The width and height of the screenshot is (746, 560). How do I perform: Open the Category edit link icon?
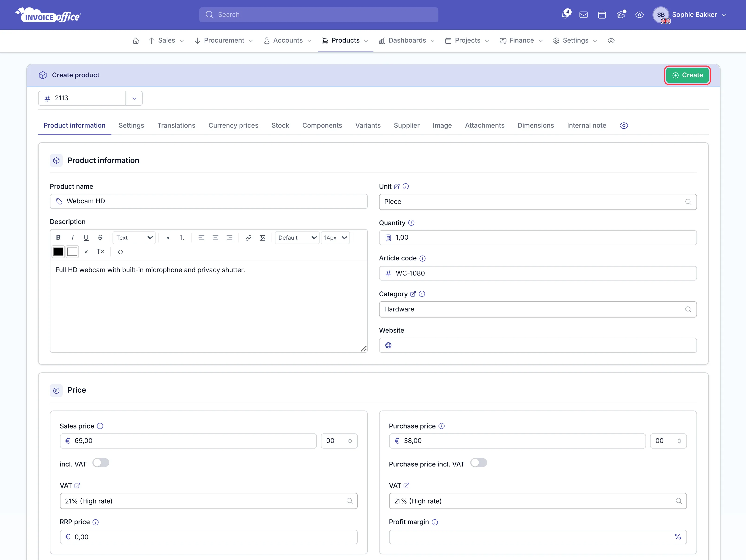(x=413, y=294)
